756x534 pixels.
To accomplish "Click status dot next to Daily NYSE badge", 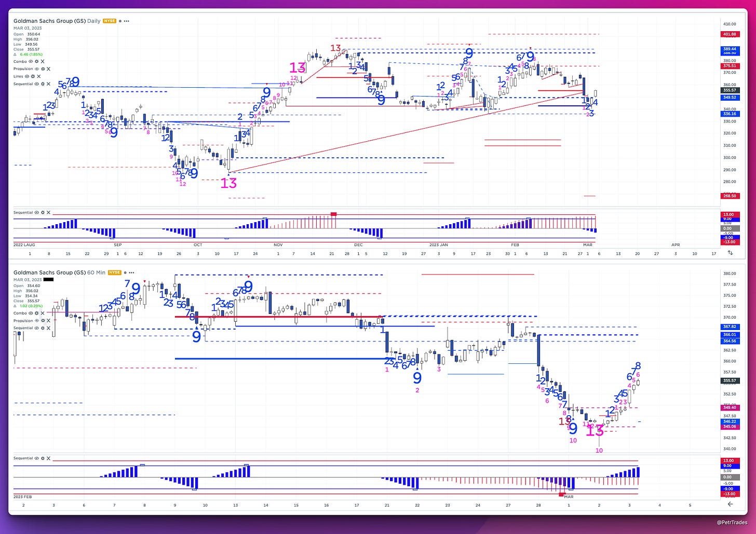I will [x=120, y=21].
